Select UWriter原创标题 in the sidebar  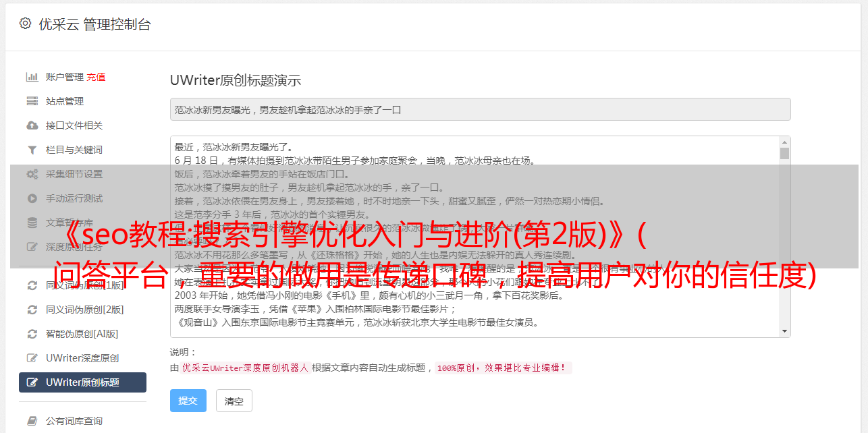[x=82, y=382]
